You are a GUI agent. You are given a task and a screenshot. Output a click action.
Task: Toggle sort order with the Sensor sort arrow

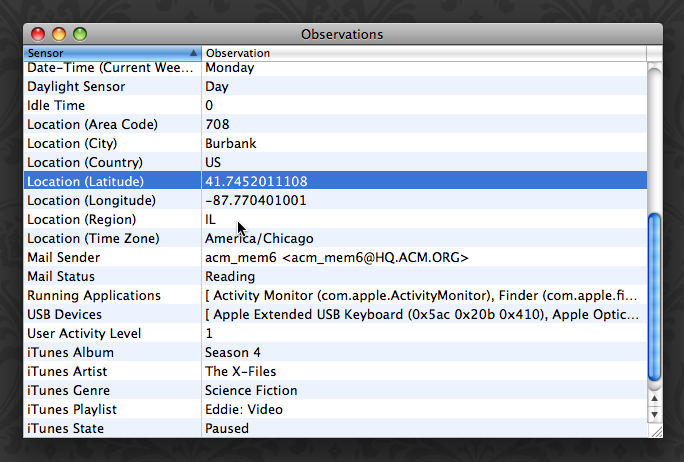click(193, 53)
